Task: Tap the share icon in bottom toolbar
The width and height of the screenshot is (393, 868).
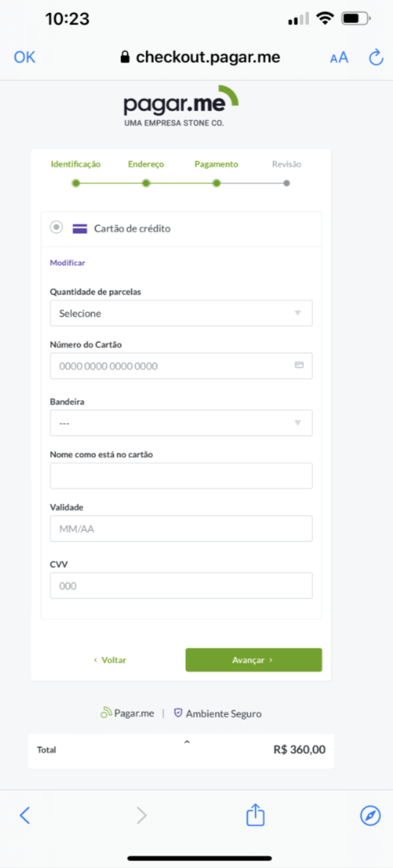Action: pos(255,814)
